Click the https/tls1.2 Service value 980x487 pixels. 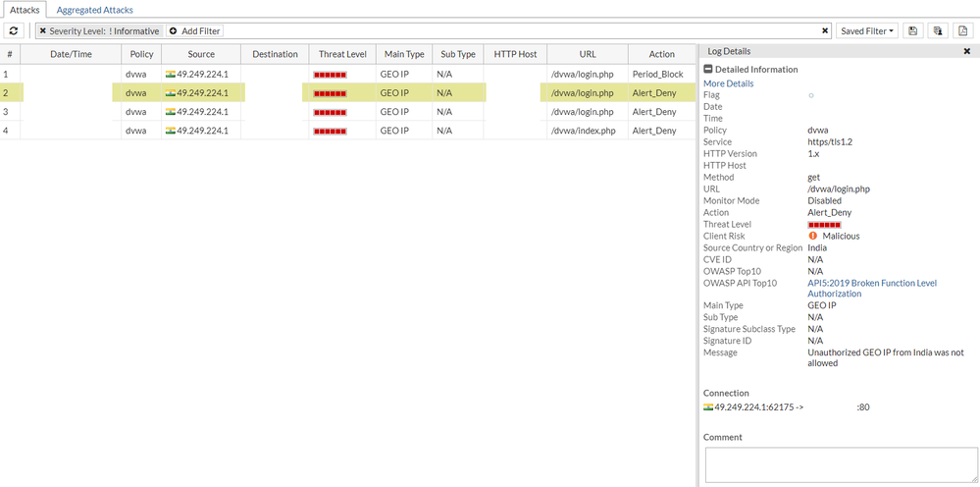tap(830, 142)
